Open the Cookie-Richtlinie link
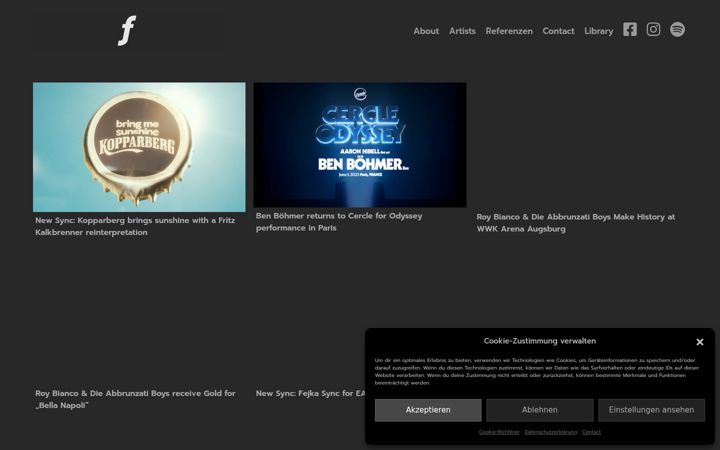The width and height of the screenshot is (720, 450). point(499,432)
